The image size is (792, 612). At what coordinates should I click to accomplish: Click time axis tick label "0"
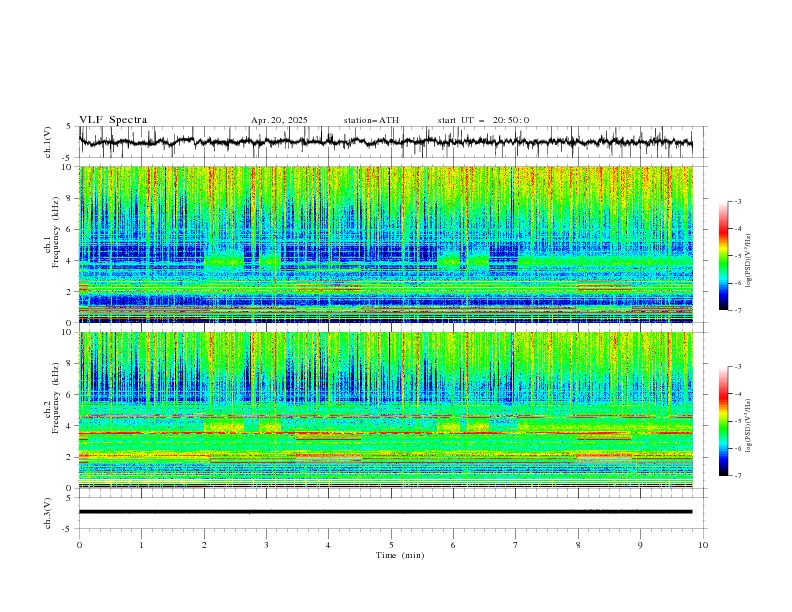79,545
